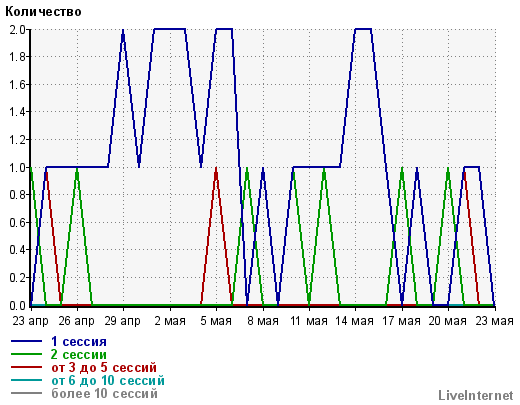Click the blue line swatch for 1 сессия

click(x=27, y=341)
